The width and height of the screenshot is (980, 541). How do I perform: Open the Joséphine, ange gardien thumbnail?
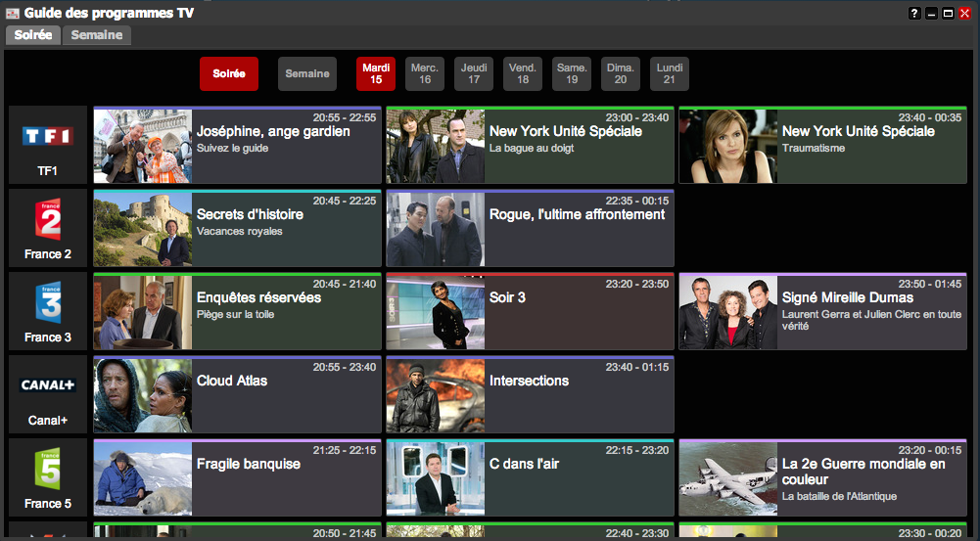142,146
